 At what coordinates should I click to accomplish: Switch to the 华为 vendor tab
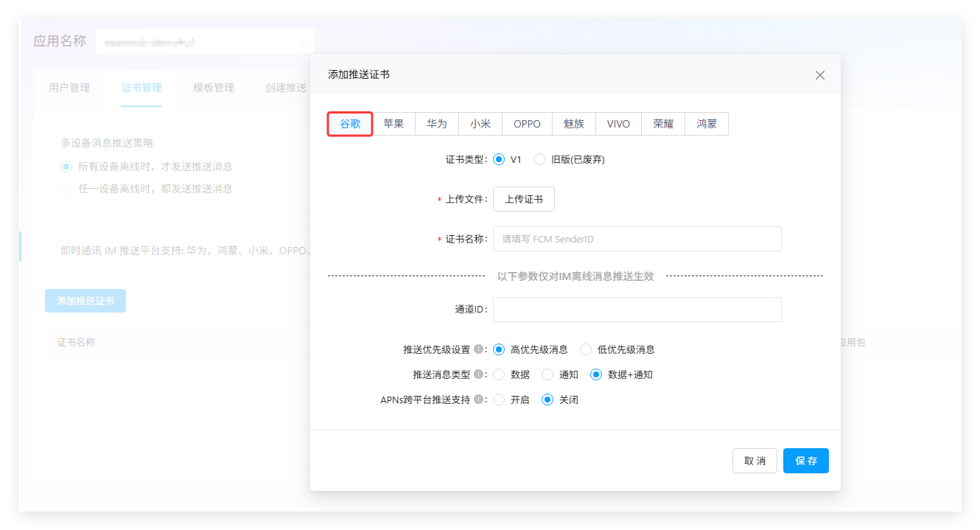pos(436,124)
